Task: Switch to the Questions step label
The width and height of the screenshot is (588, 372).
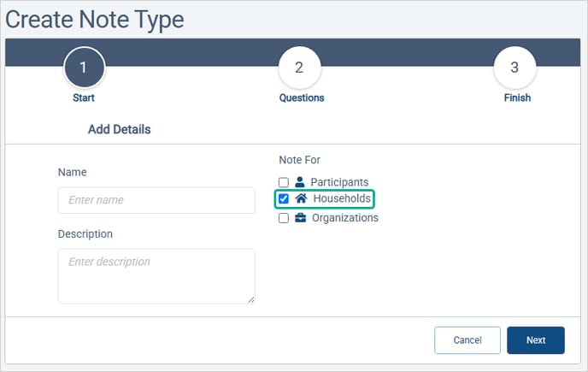Action: pyautogui.click(x=302, y=98)
